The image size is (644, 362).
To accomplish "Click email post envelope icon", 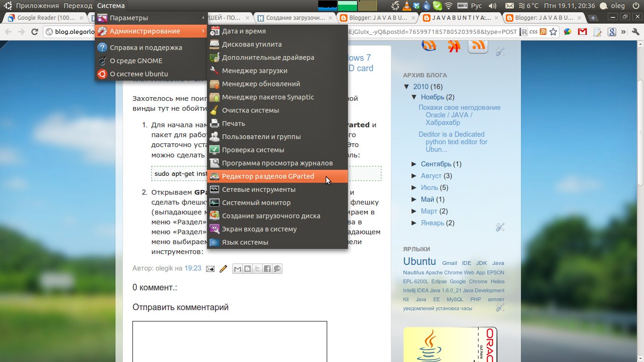I will pyautogui.click(x=210, y=269).
